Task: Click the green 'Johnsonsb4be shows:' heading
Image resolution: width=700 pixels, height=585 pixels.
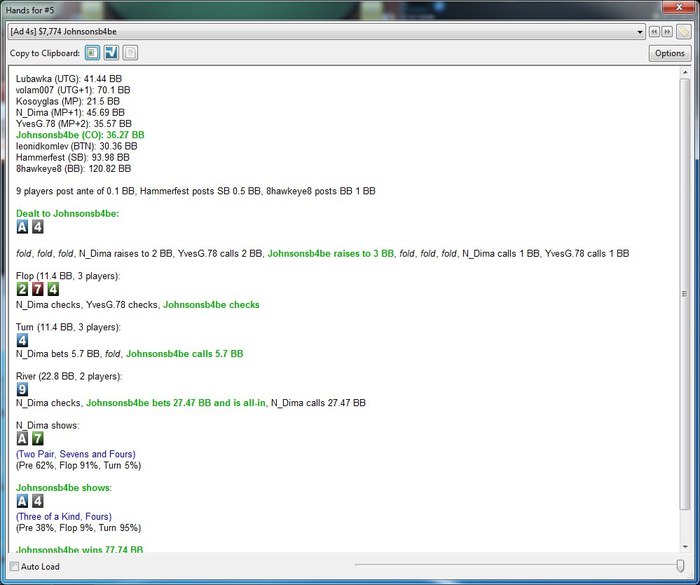Action: coord(64,488)
